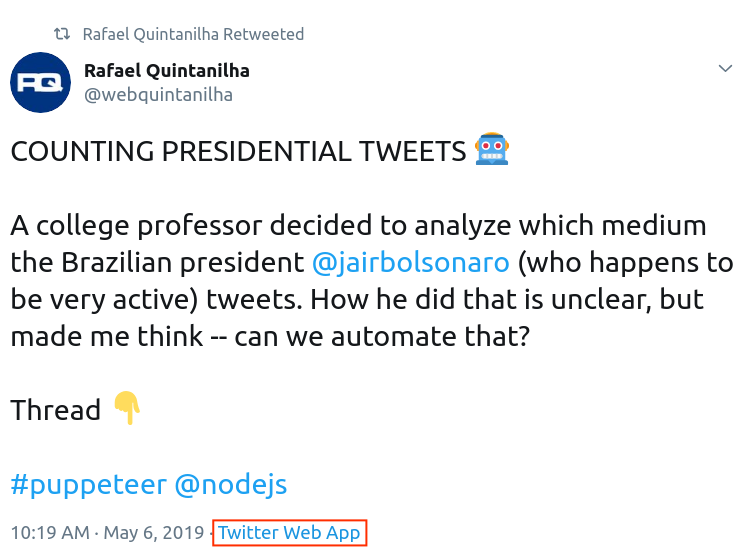This screenshot has width=745, height=551.
Task: Visit the @webquintanilha handle
Action: coord(158,95)
